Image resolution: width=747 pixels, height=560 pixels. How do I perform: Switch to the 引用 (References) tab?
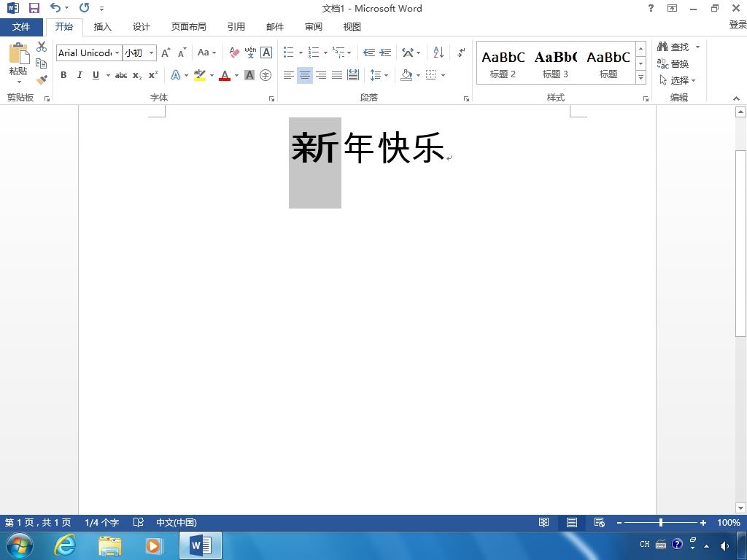pyautogui.click(x=236, y=27)
